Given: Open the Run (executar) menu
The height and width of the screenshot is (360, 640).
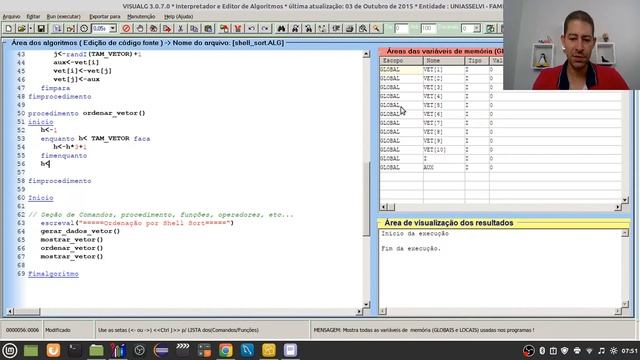Looking at the screenshot, I should coord(64,16).
